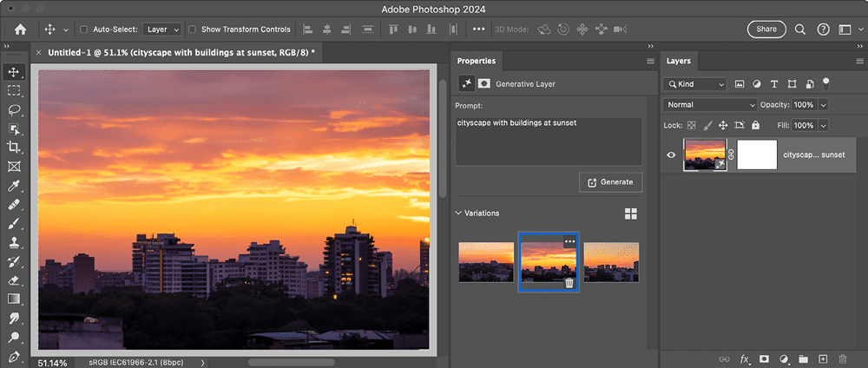The width and height of the screenshot is (868, 368).
Task: Toggle smart object filter in Layers
Action: pos(809,84)
